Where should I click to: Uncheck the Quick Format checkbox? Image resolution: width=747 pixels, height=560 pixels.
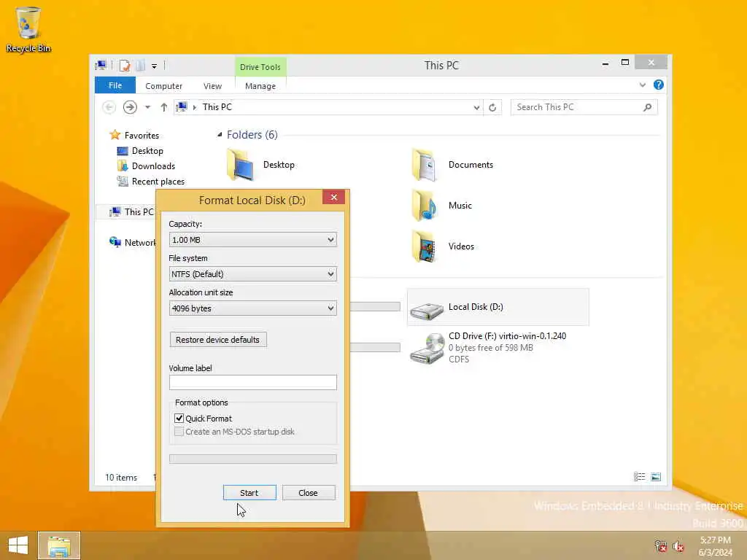click(x=179, y=418)
